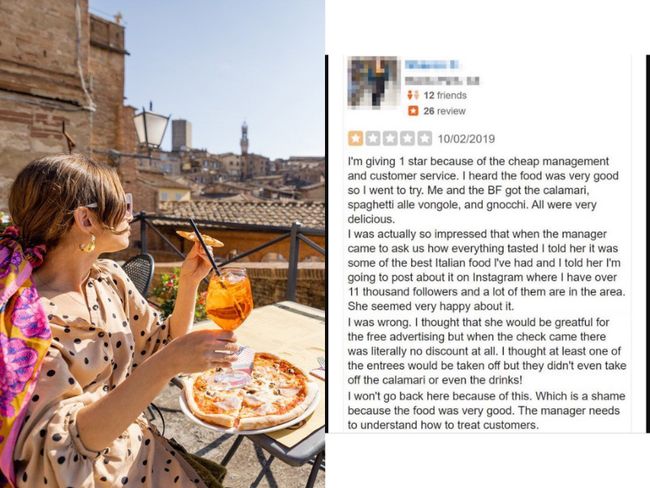
Task: Click the blurred reviewer location text
Action: click(442, 80)
